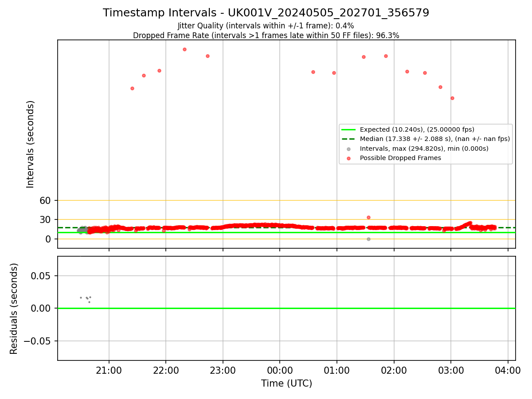Click the 30 tick label on the intervals axis
Image resolution: width=532 pixels, height=399 pixels.
pos(46,220)
